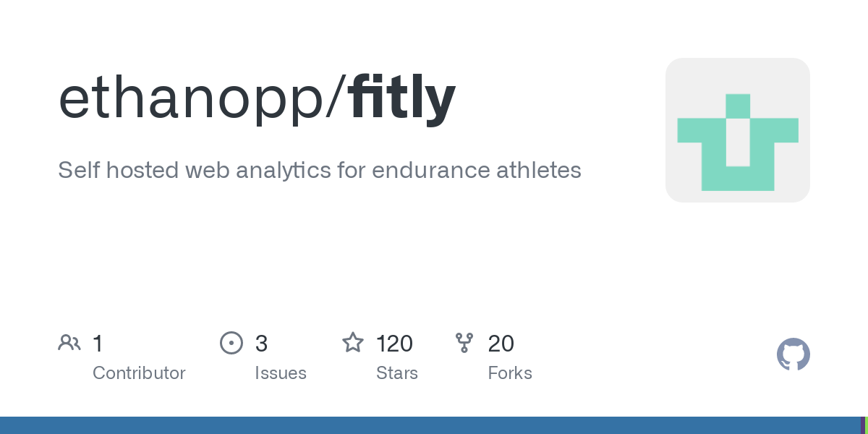Click the issues count "3"
This screenshot has width=868, height=434.
(x=261, y=344)
